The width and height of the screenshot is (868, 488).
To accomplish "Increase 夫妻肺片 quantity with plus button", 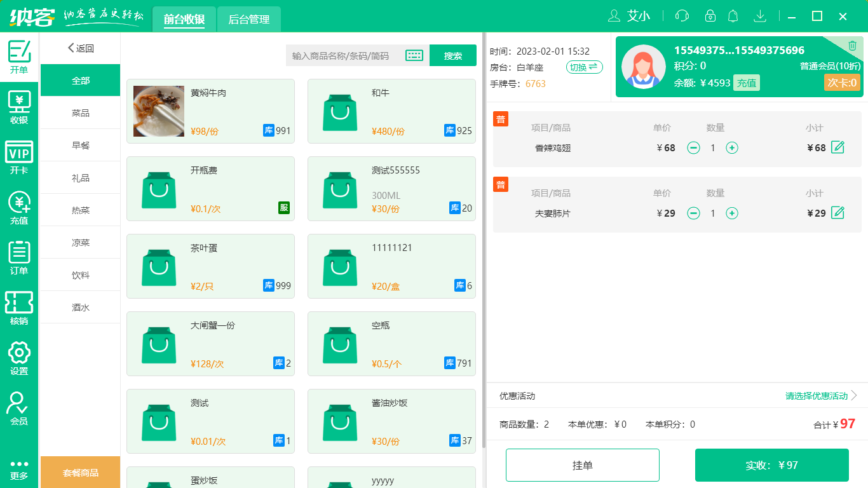I will (x=732, y=213).
